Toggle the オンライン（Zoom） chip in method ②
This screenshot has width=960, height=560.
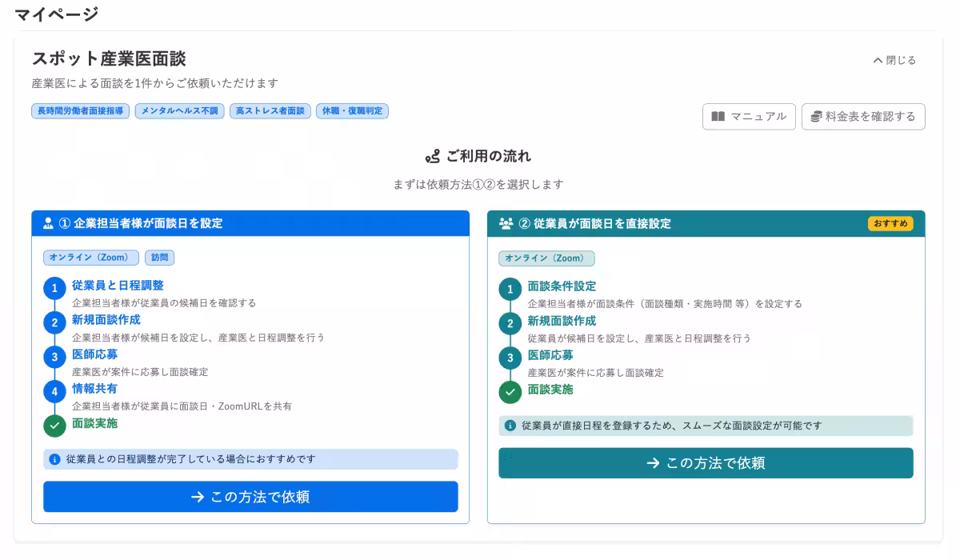546,258
